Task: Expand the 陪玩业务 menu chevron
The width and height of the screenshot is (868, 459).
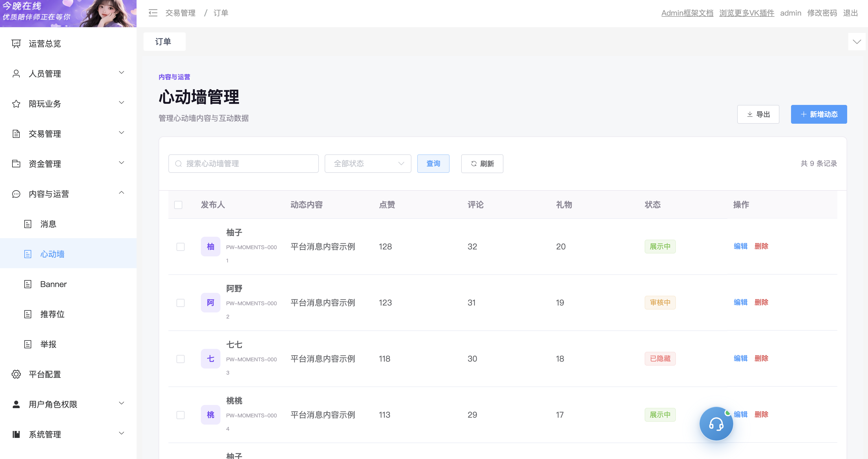Action: point(122,102)
